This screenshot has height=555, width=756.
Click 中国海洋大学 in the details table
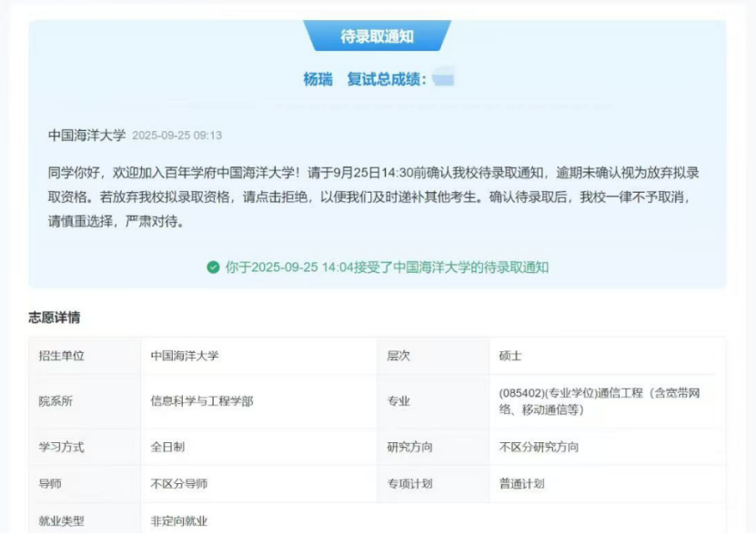coord(185,356)
